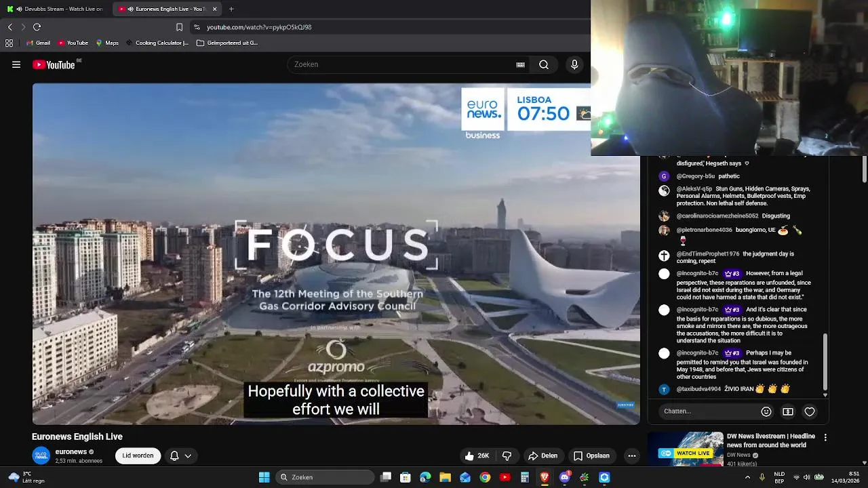The height and width of the screenshot is (488, 868).
Task: Open the emoji picker in chat
Action: click(766, 411)
